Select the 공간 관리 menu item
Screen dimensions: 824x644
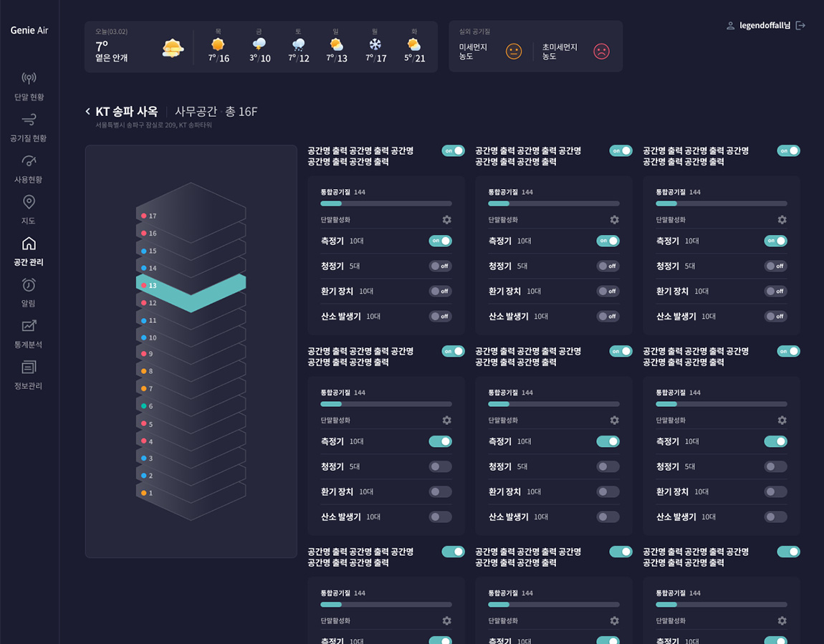pyautogui.click(x=29, y=251)
